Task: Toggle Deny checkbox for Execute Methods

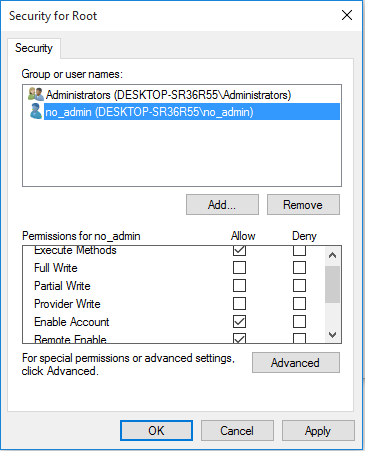Action: pos(299,250)
